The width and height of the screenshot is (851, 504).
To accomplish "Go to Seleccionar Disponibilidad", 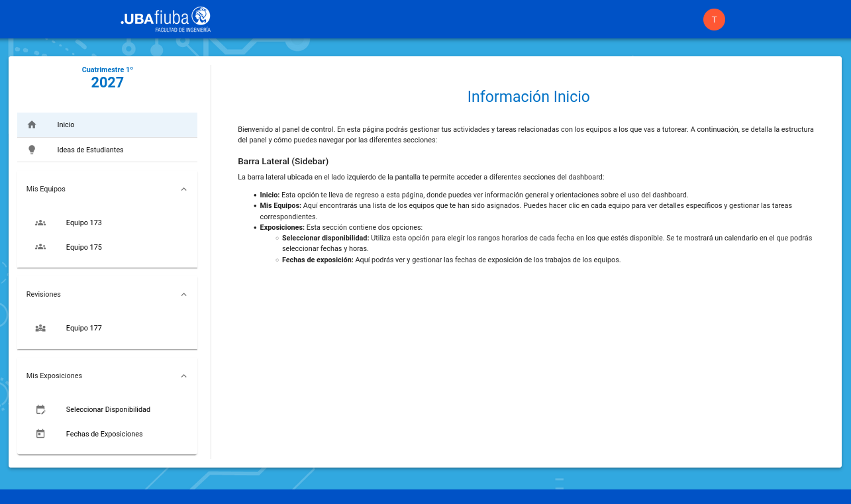I will (108, 409).
